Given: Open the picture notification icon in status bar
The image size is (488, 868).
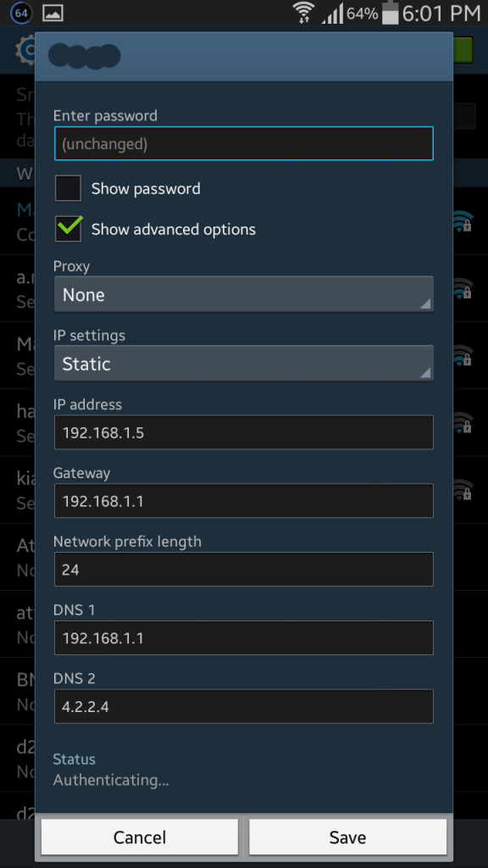Looking at the screenshot, I should [x=53, y=13].
